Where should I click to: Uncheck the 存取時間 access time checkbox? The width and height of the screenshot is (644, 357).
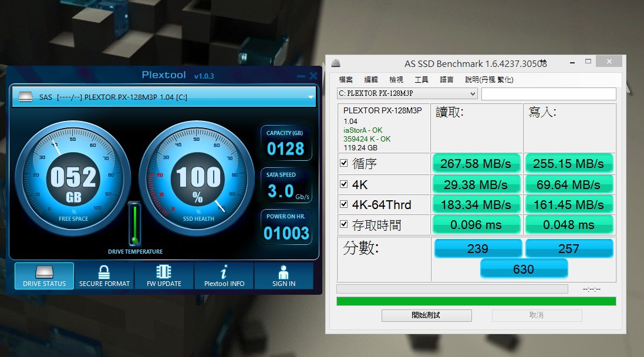pos(344,224)
